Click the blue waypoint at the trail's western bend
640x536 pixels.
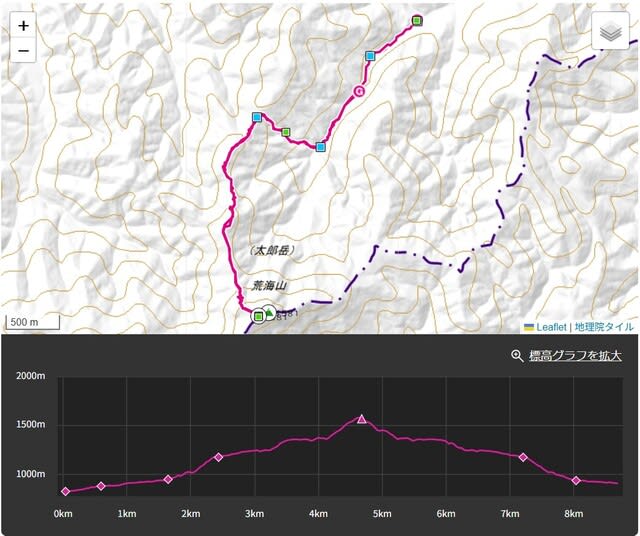click(257, 118)
